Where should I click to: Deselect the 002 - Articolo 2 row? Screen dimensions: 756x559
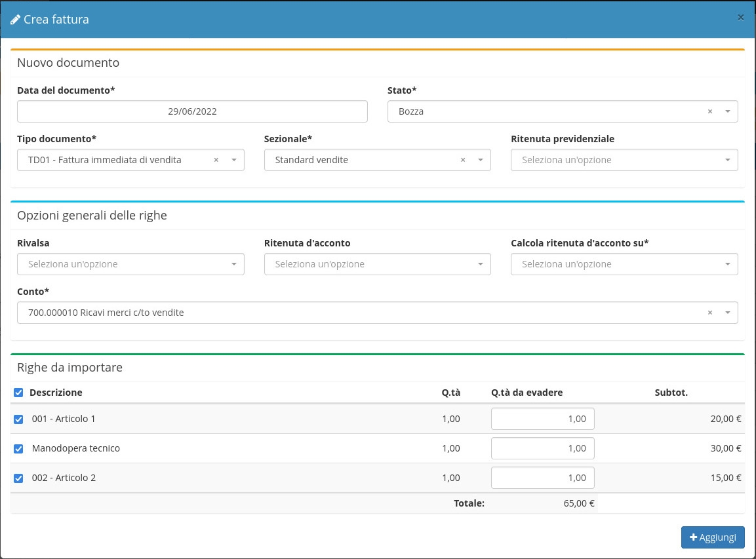pos(18,478)
